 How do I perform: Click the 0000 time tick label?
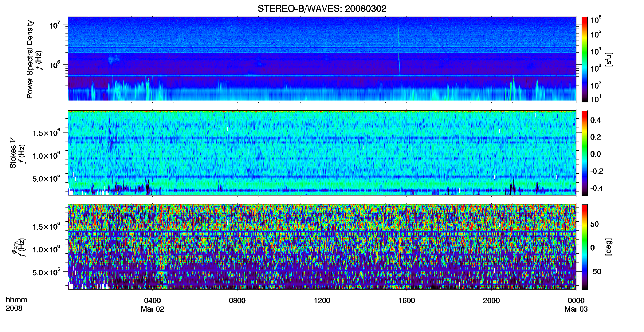point(576,300)
